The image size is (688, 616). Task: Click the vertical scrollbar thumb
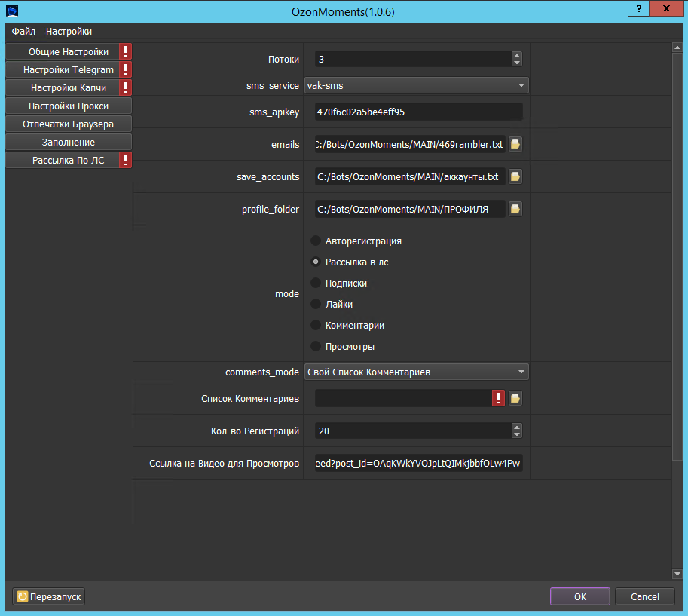click(677, 257)
